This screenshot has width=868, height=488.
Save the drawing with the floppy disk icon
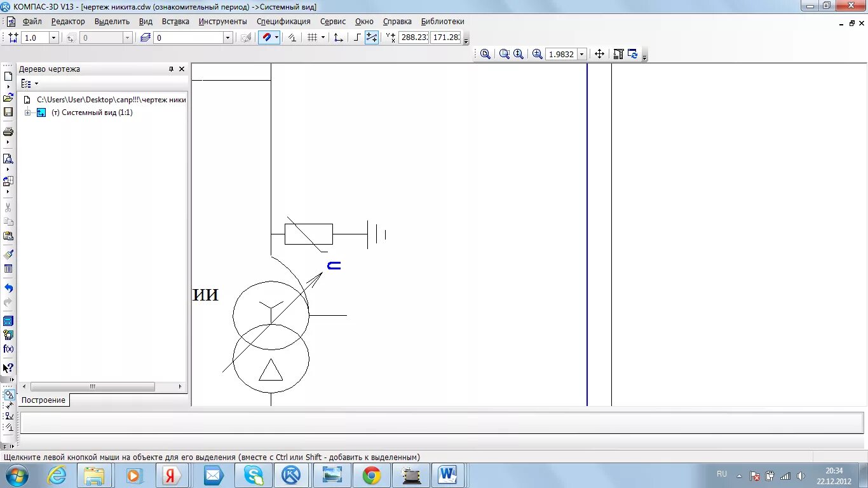click(8, 112)
